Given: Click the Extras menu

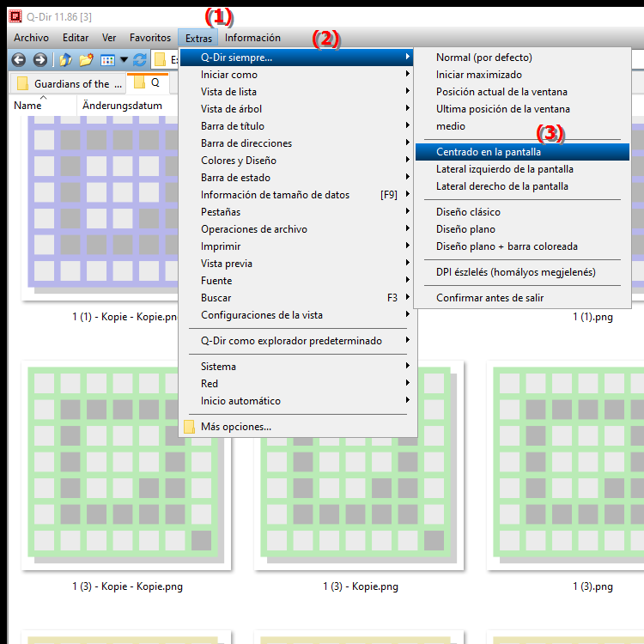Looking at the screenshot, I should point(198,38).
